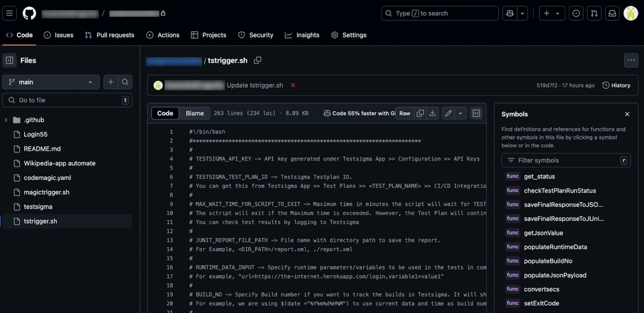Collapse the Files side panel
The height and width of the screenshot is (313, 644).
click(x=9, y=60)
